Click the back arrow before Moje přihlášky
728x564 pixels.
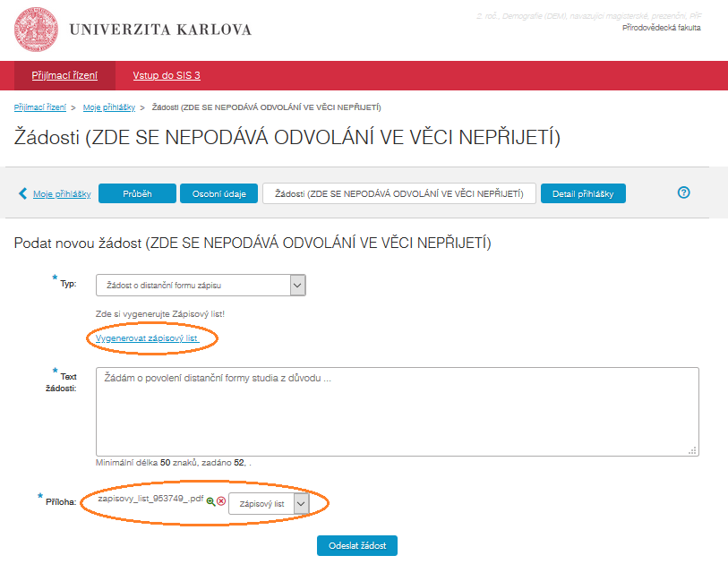[x=23, y=193]
